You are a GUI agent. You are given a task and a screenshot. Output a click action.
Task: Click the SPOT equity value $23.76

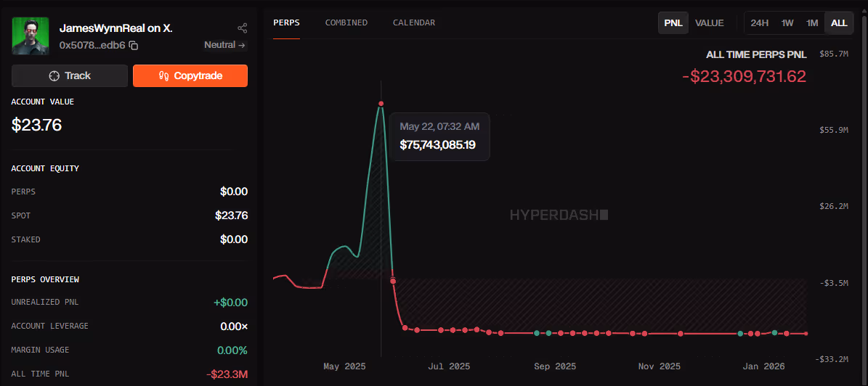click(x=232, y=215)
